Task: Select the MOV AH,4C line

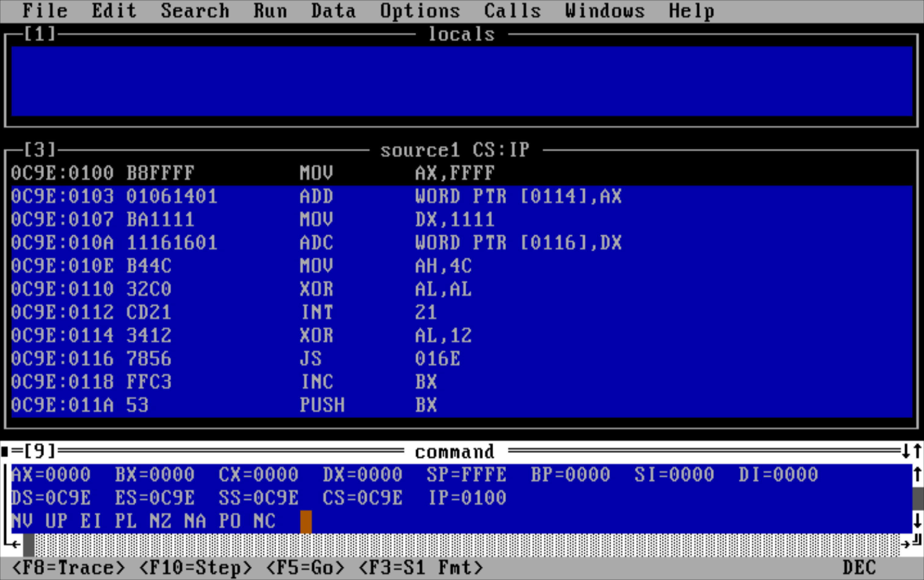Action: pos(462,266)
